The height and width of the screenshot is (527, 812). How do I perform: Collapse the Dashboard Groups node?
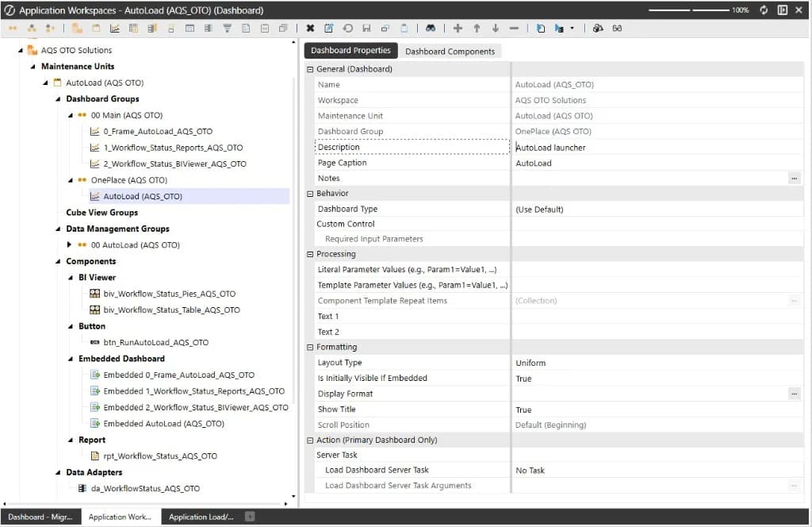tap(58, 99)
